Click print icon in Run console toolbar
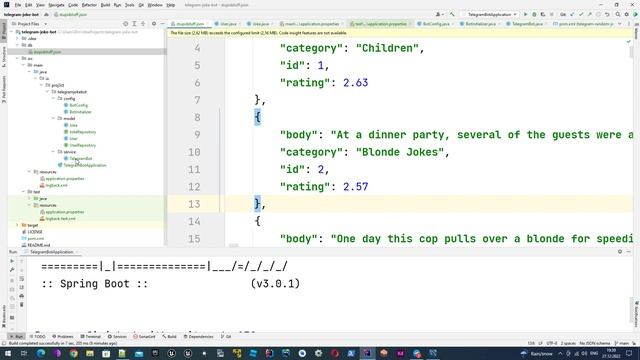Screen dimensions: 640x360 [22, 296]
